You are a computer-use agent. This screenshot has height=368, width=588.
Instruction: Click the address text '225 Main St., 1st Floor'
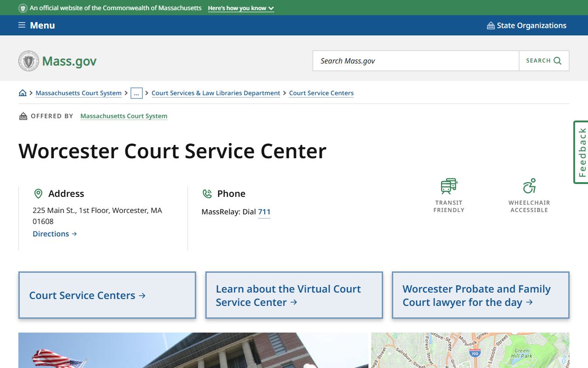click(x=70, y=210)
